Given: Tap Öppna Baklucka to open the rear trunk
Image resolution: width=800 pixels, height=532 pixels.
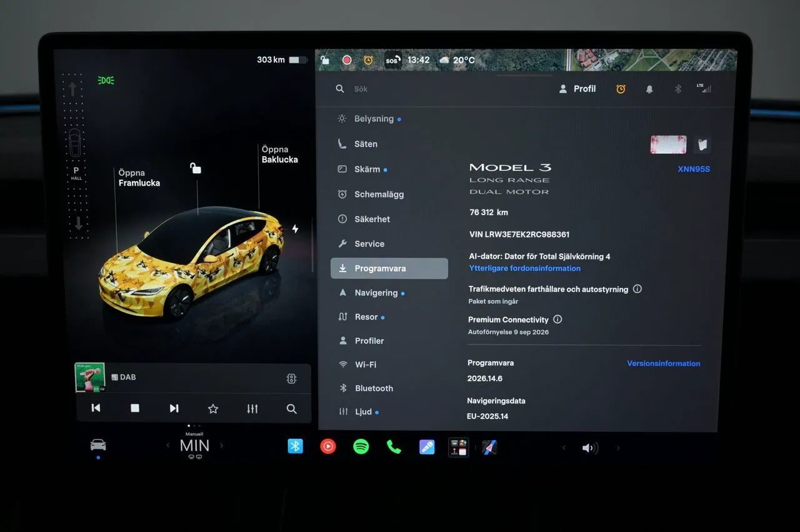Looking at the screenshot, I should point(279,154).
